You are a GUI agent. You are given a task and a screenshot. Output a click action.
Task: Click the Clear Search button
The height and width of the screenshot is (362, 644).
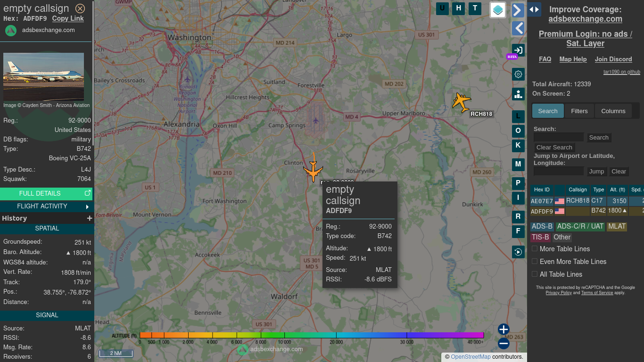click(x=554, y=148)
